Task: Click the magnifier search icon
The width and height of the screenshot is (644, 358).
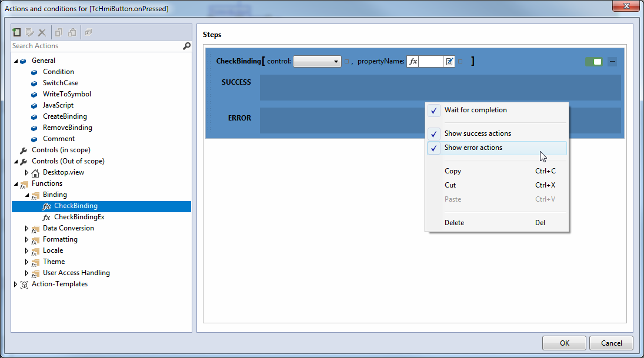Action: [186, 46]
